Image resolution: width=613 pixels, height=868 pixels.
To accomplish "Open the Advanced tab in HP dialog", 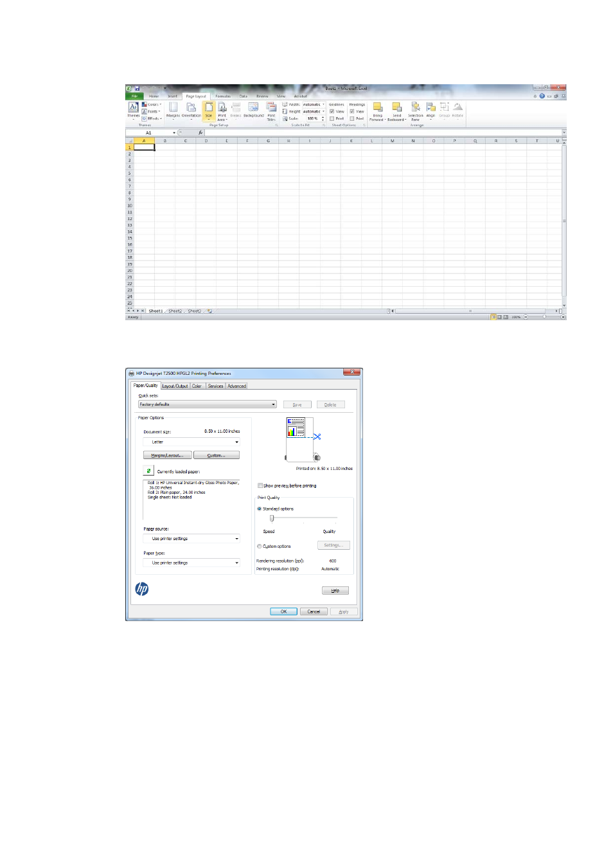I will tap(236, 386).
